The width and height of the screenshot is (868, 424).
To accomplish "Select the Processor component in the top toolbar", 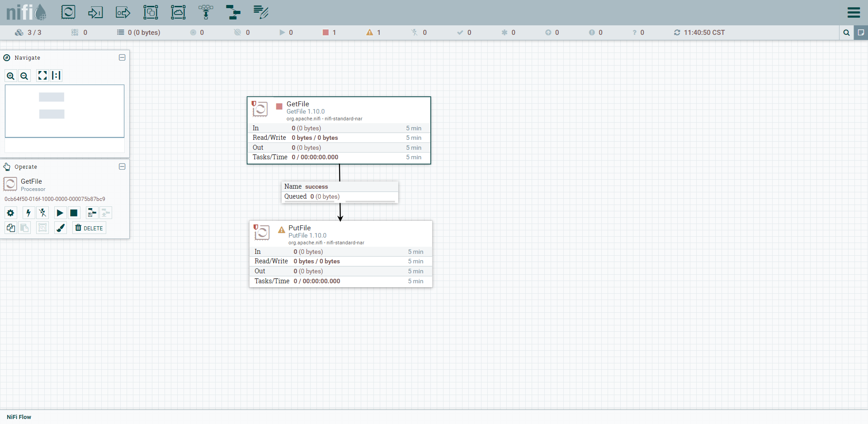I will tap(68, 12).
